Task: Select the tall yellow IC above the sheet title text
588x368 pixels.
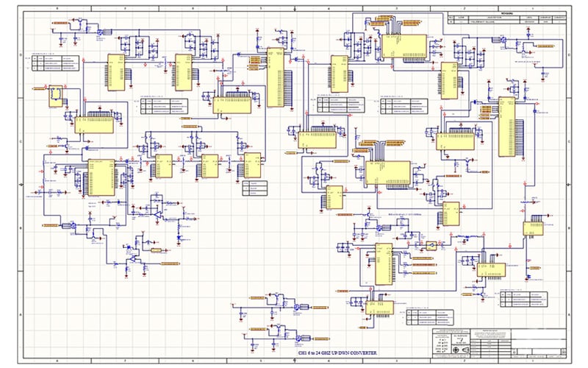Action: coord(384,263)
